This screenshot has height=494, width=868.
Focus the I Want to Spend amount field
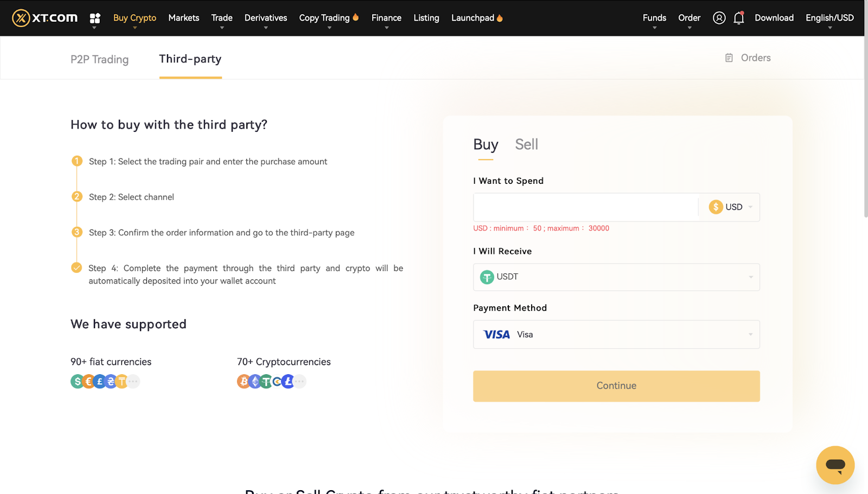[585, 207]
